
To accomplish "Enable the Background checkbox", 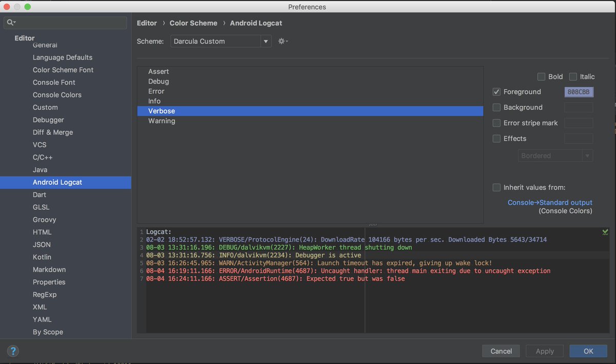I will pos(496,107).
